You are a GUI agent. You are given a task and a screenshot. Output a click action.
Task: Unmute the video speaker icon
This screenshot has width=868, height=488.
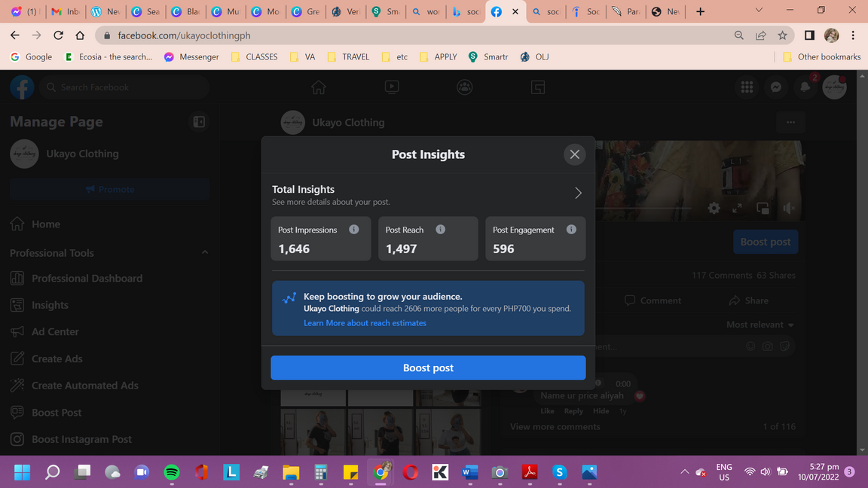789,208
